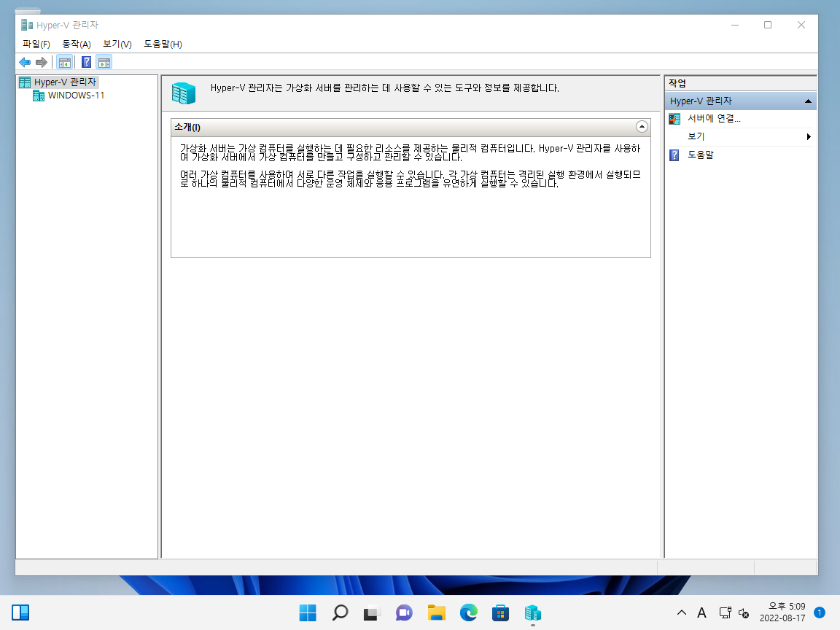
Task: Open the clock and date 오후 5:09
Action: point(782,612)
